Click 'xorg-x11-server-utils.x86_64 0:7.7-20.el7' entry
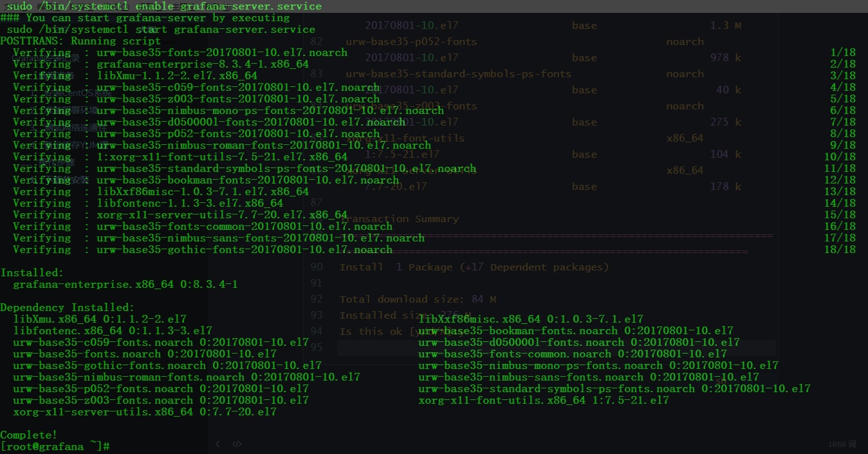This screenshot has width=868, height=454. (x=145, y=411)
